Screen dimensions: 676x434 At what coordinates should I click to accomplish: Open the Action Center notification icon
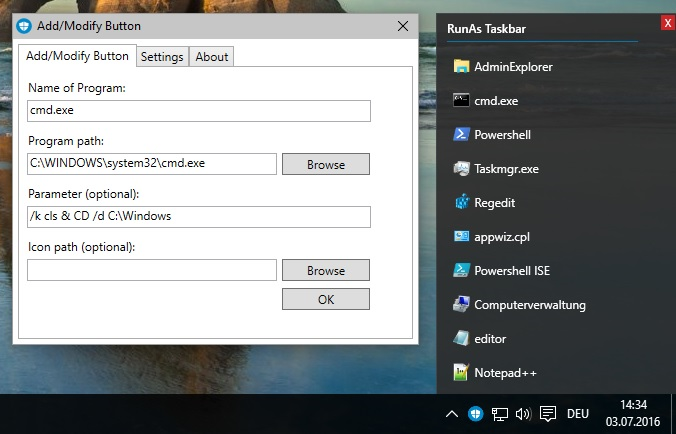pyautogui.click(x=548, y=414)
